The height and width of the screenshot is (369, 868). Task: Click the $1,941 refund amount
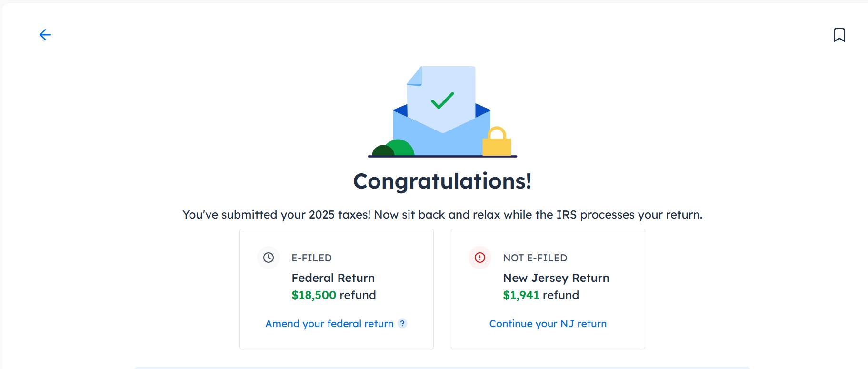521,295
